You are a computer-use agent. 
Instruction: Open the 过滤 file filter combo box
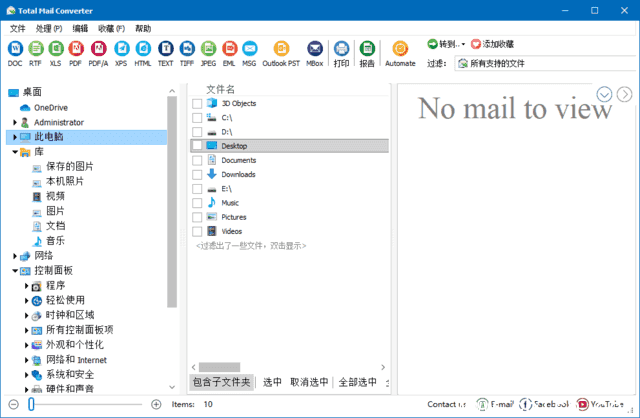click(546, 63)
